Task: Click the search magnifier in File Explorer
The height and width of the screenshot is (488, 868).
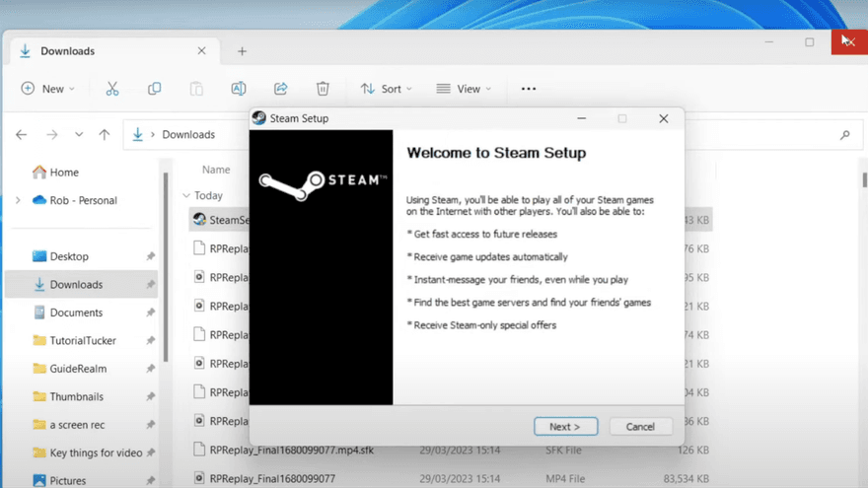Action: click(x=844, y=134)
